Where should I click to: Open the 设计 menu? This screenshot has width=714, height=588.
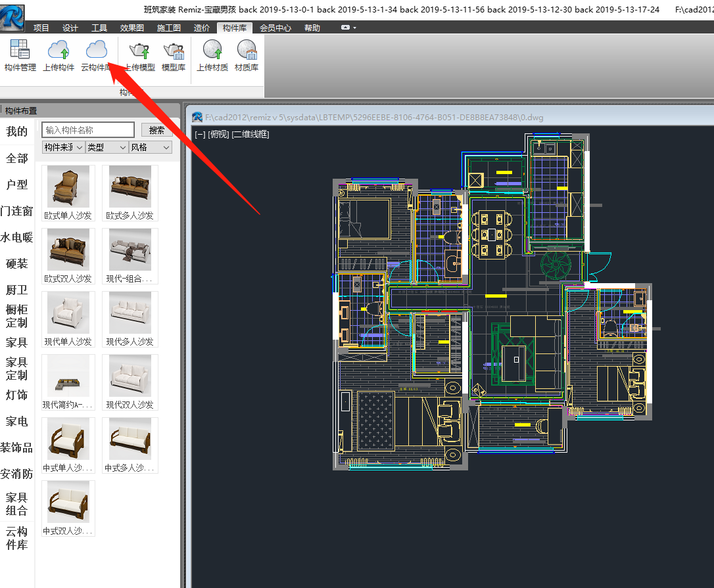coord(70,28)
